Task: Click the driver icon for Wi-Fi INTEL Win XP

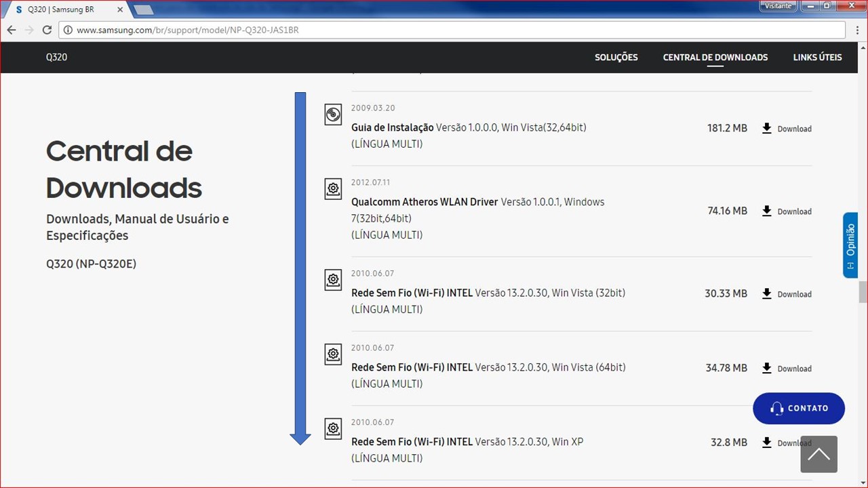Action: click(x=333, y=429)
